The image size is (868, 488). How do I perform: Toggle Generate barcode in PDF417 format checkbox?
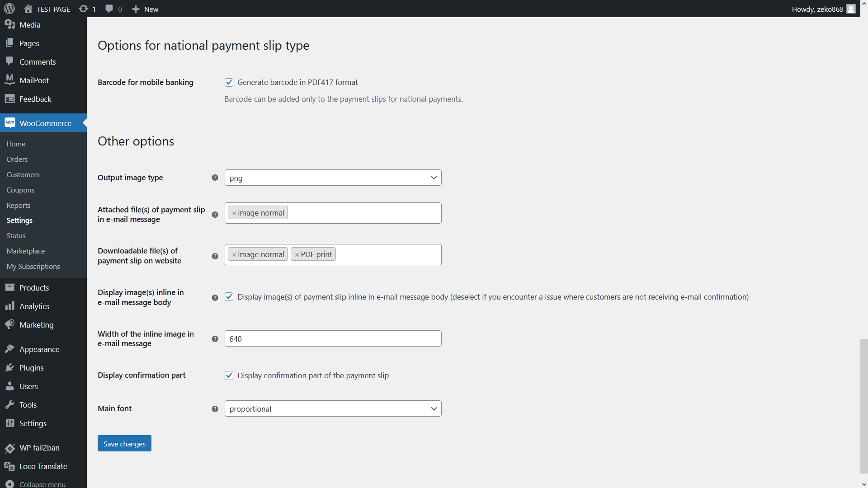(229, 82)
